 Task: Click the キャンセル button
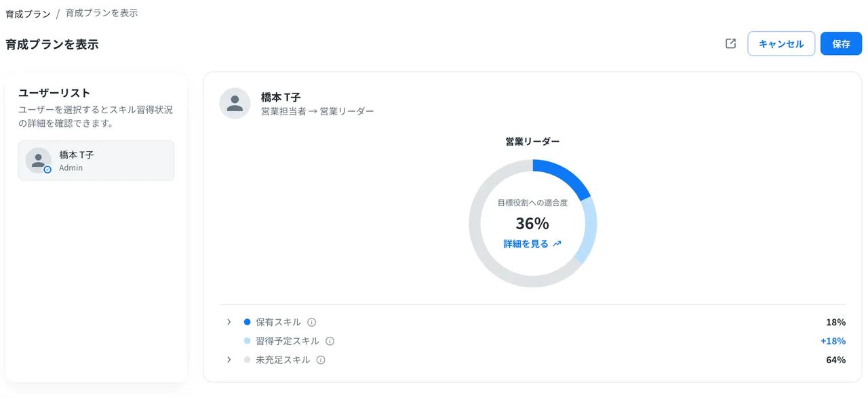(781, 43)
